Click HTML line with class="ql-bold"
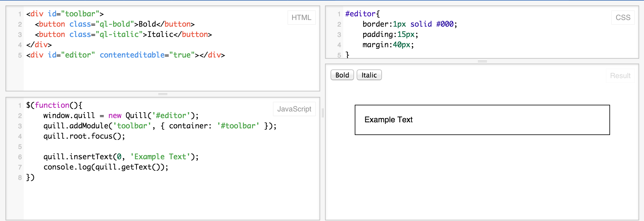Screen dimensions: 644x221 click(x=115, y=24)
